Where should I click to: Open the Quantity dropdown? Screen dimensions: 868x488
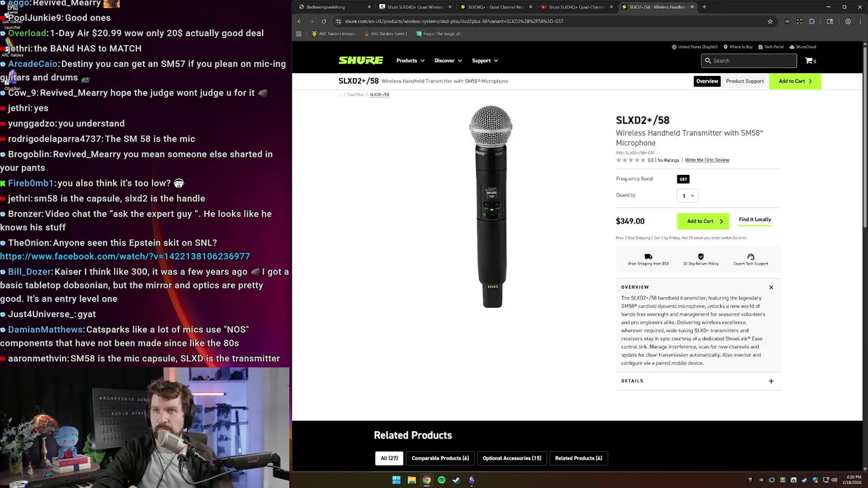[688, 195]
